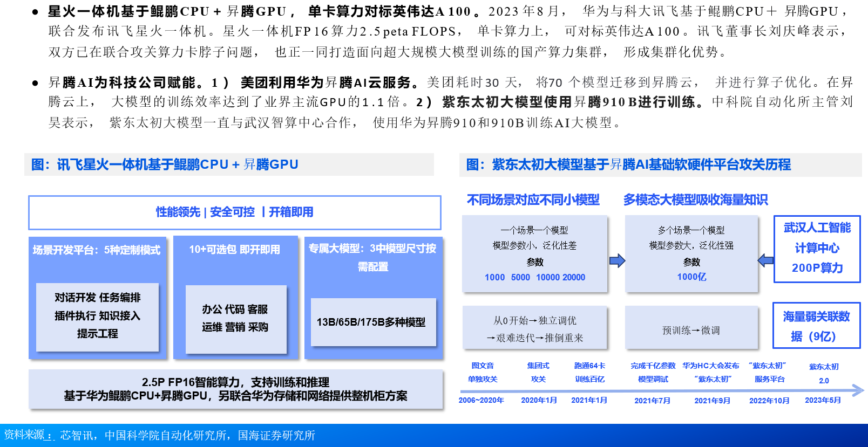Viewport: 868px width, 447px height.
Task: Click the text 多个场景一个模型
Action: pyautogui.click(x=691, y=230)
